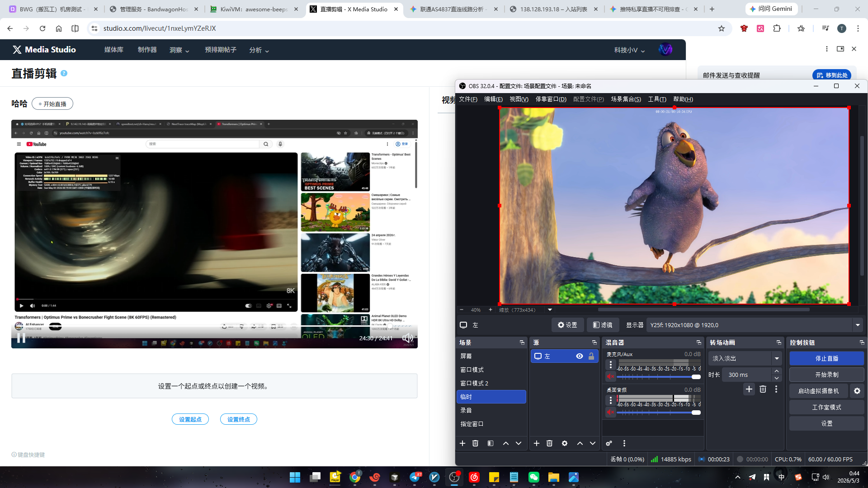
Task: Move selected source up arrow
Action: (x=580, y=443)
